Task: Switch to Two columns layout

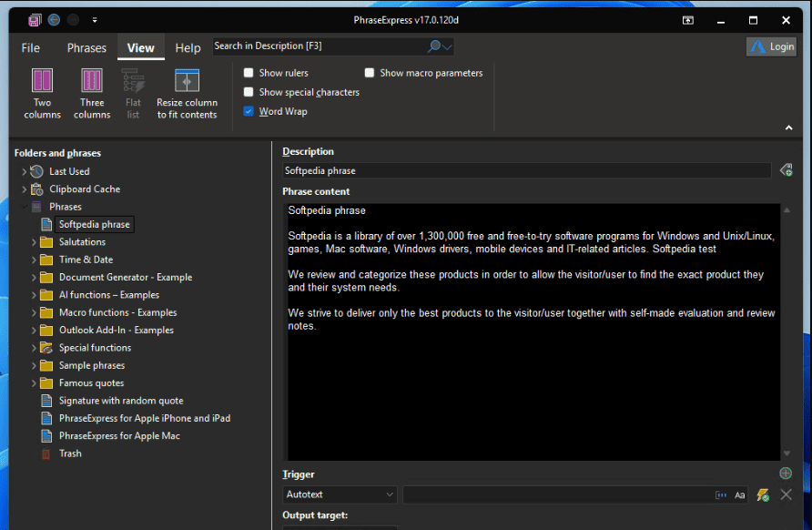Action: [42, 93]
